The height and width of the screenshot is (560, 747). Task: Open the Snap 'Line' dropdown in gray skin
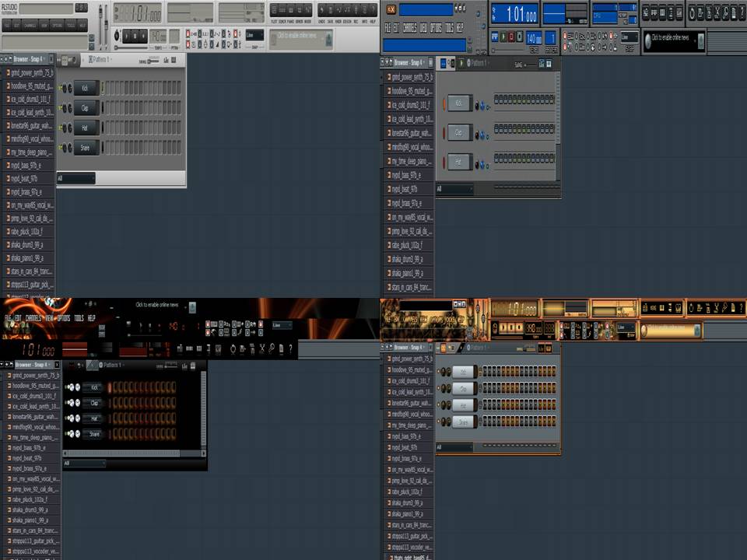[254, 35]
